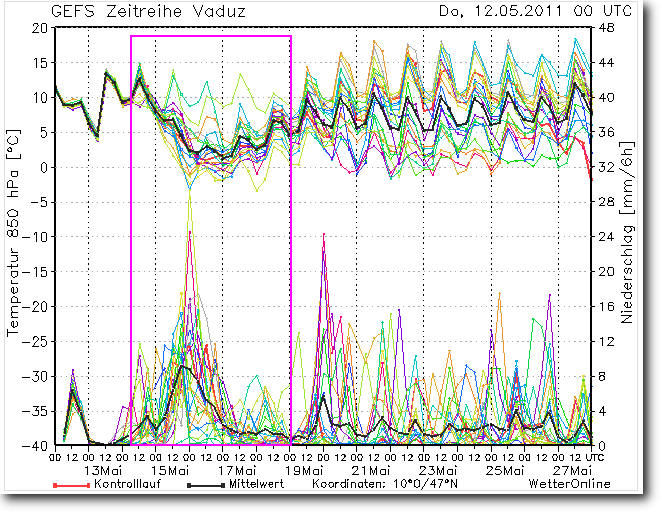Select the 25Mai date on x-axis
Screen dimensions: 662x512
click(506, 470)
